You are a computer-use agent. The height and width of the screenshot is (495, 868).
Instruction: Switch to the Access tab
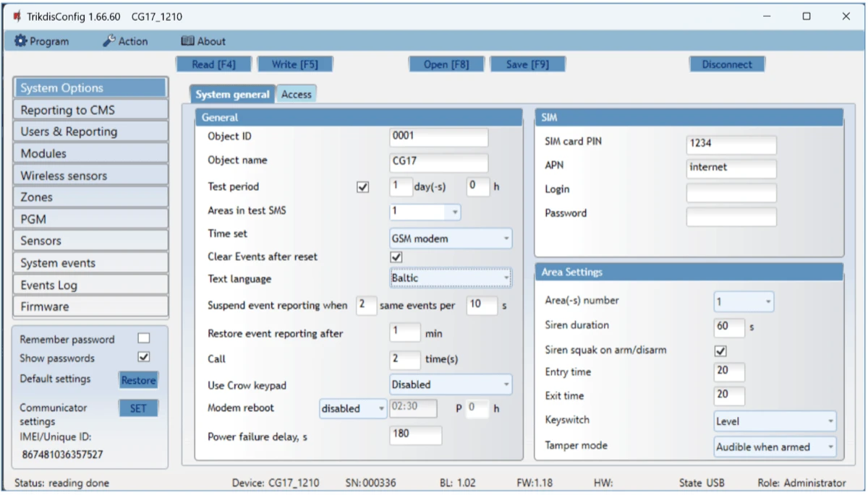click(x=297, y=94)
